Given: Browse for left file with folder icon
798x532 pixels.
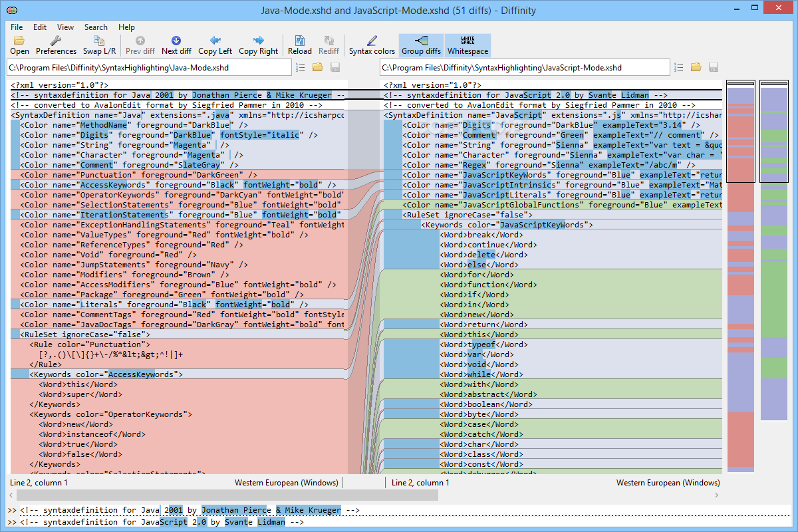Looking at the screenshot, I should click(318, 67).
